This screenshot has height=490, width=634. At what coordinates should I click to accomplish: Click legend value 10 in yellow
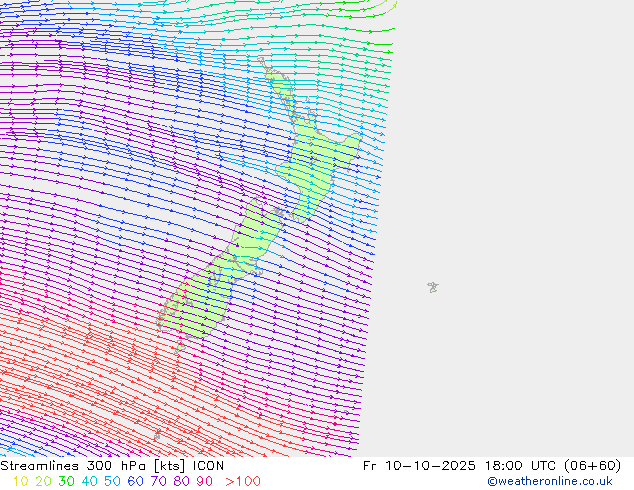coord(20,481)
